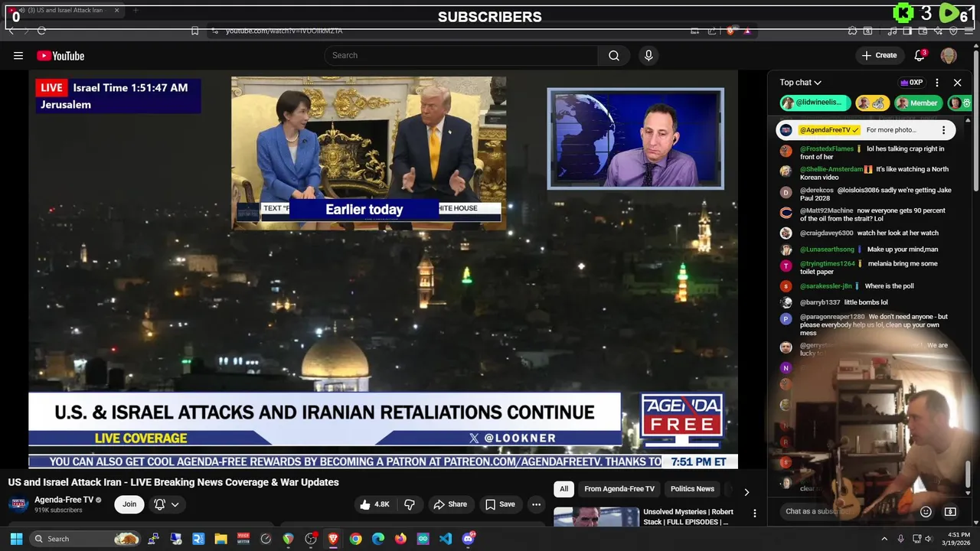Click the browser address bar URL
Image resolution: width=980 pixels, height=551 pixels.
click(x=283, y=31)
